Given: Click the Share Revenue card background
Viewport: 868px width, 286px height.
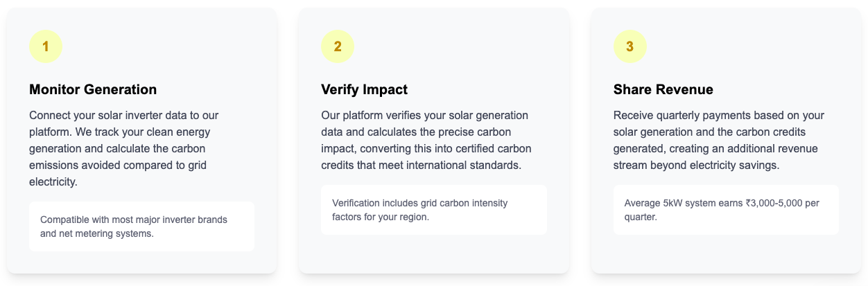Looking at the screenshot, I should point(726,141).
